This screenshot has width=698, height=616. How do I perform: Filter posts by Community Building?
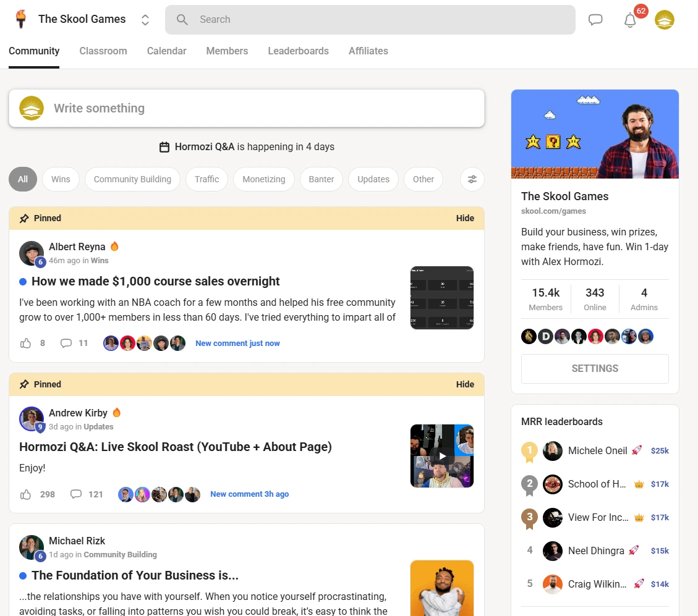pyautogui.click(x=132, y=179)
